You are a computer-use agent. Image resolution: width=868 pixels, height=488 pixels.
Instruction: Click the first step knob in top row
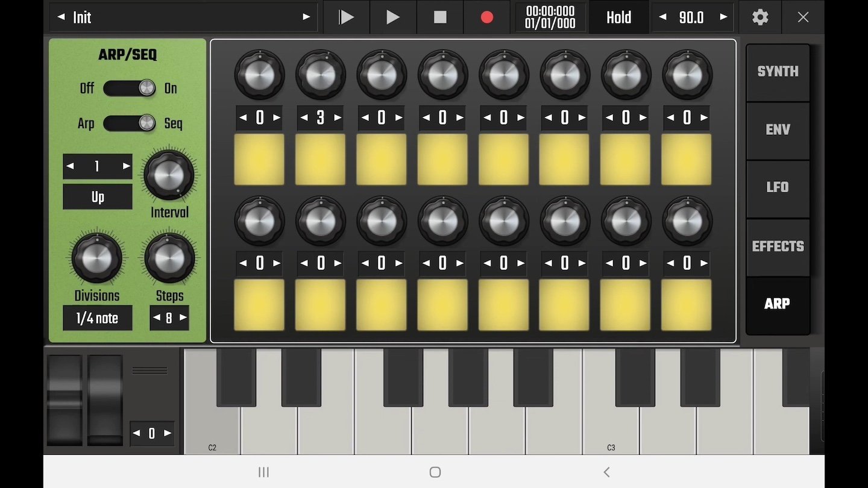pyautogui.click(x=259, y=75)
